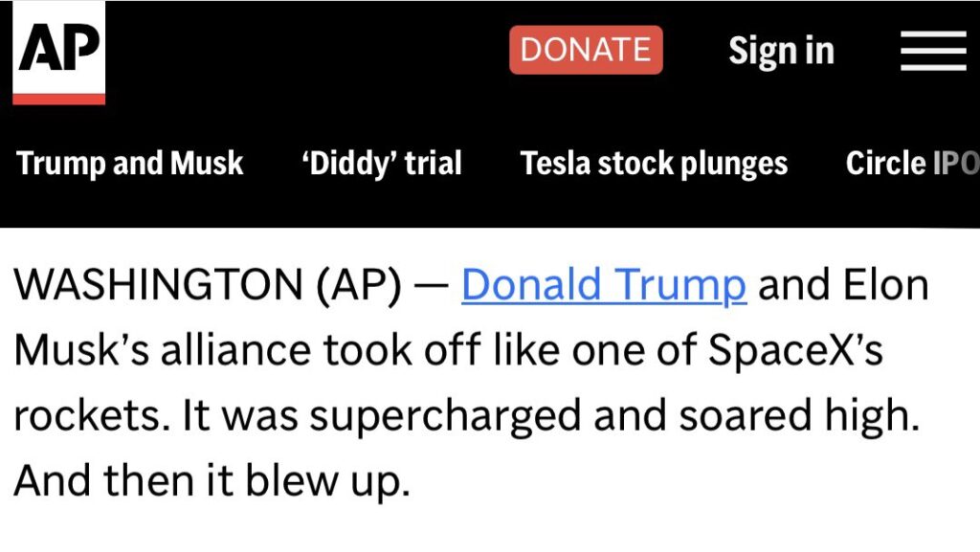Open the 'Trump and Musk' topic
The width and height of the screenshot is (980, 552).
(129, 164)
